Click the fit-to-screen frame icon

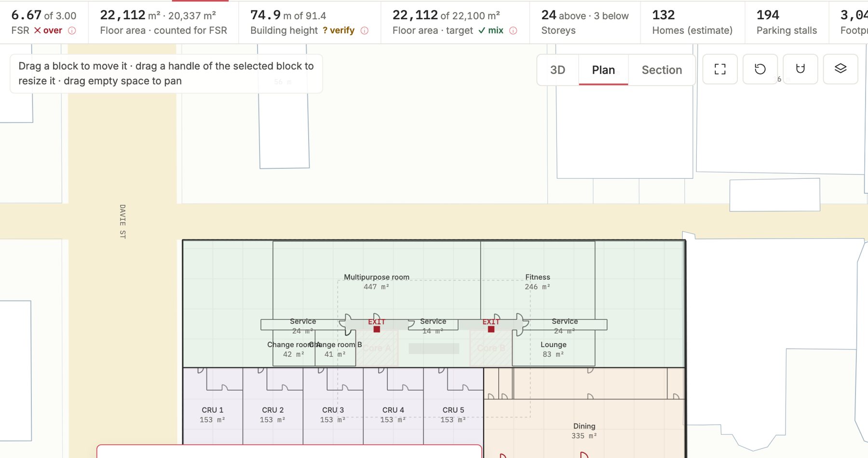(x=720, y=69)
